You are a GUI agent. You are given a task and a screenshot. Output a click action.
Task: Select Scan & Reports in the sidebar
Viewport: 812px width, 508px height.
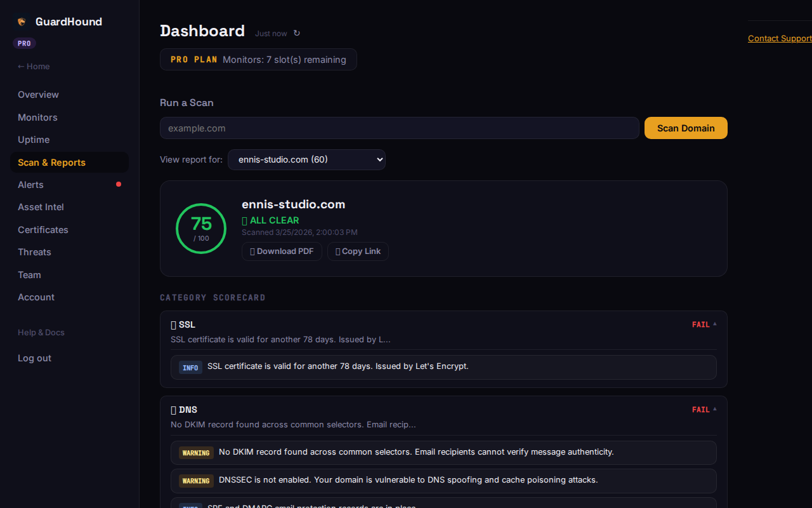coord(69,163)
